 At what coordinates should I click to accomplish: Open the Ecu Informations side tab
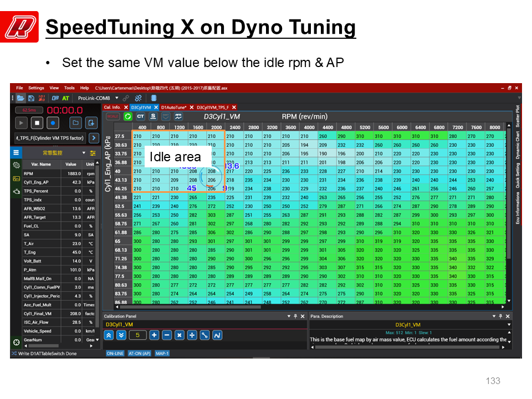[518, 208]
